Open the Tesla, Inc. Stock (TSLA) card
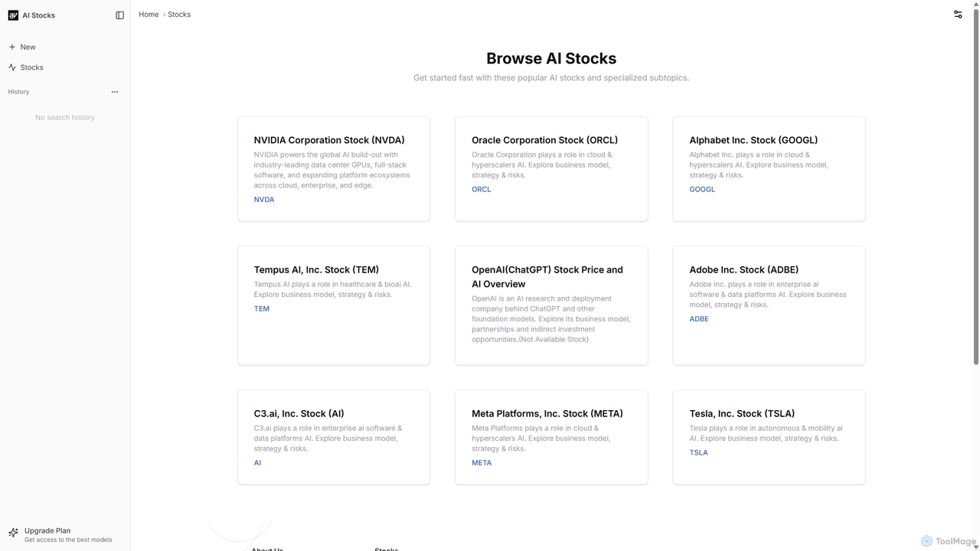Screen dimensions: 980x551 769,438
